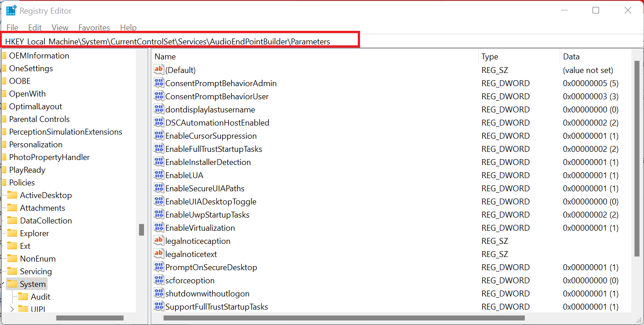Click the legalnoticetext string icon
Screen dimensions: 644x325
pos(159,254)
